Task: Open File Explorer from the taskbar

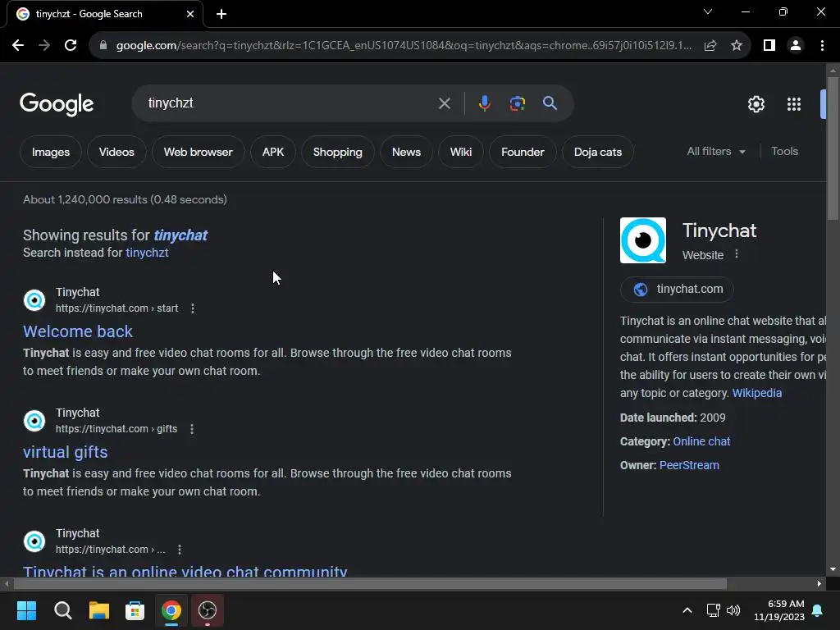Action: click(98, 610)
